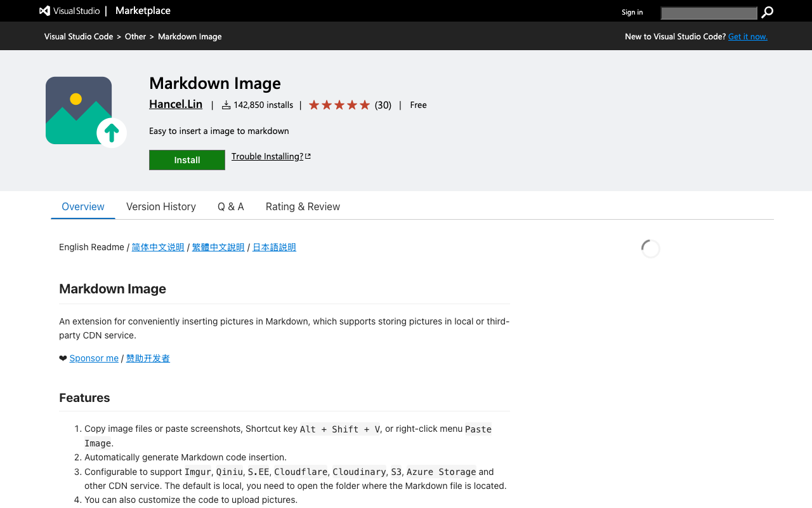Viewport: 812px width, 508px height.
Task: Open the Marketplace home link
Action: (x=143, y=11)
